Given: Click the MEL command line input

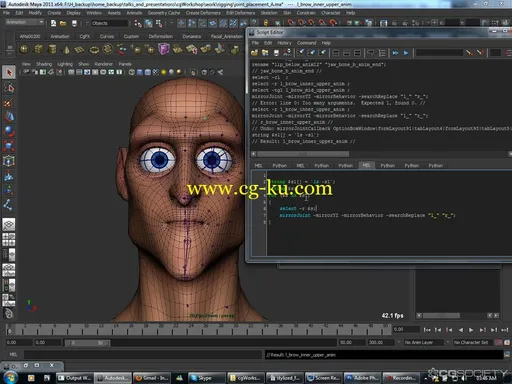Looking at the screenshot, I should tap(143, 355).
